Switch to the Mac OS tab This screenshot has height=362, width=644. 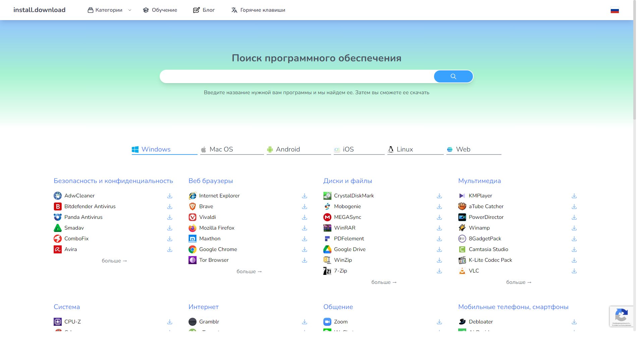221,149
